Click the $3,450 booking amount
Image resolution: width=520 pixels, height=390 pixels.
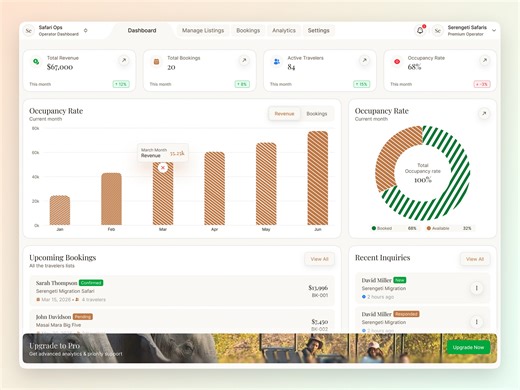(x=320, y=321)
